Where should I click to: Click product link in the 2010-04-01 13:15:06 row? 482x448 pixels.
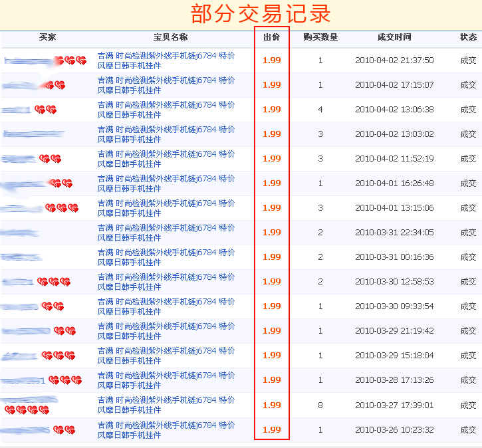[x=166, y=208]
